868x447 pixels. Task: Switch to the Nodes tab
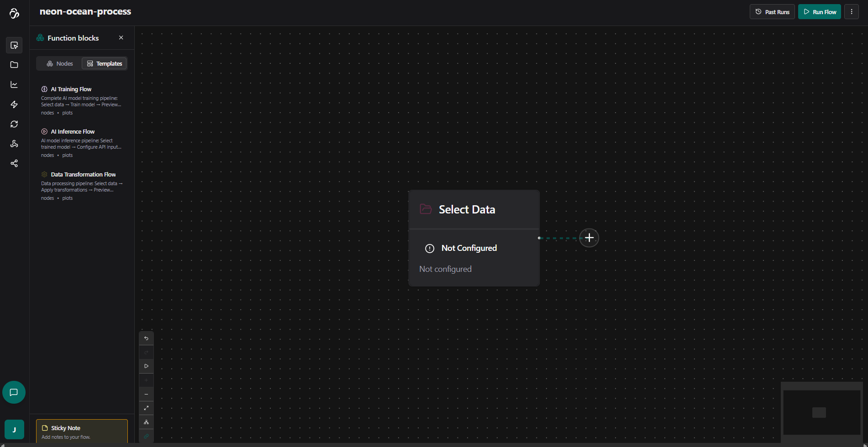click(x=60, y=64)
